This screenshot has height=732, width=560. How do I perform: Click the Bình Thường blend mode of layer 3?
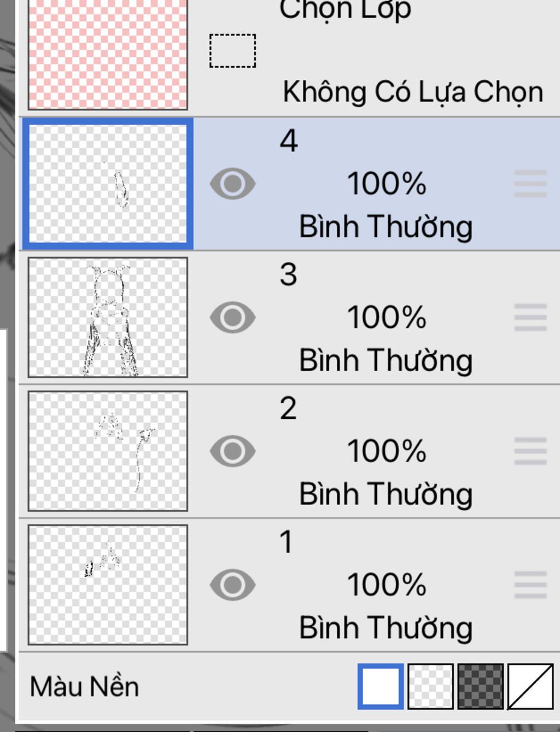pyautogui.click(x=386, y=361)
